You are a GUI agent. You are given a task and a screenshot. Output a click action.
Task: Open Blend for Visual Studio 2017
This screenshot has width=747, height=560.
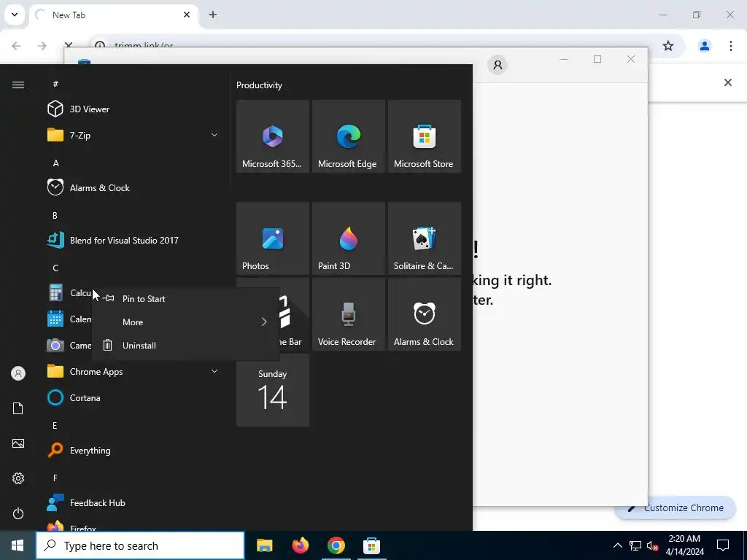tap(133, 240)
